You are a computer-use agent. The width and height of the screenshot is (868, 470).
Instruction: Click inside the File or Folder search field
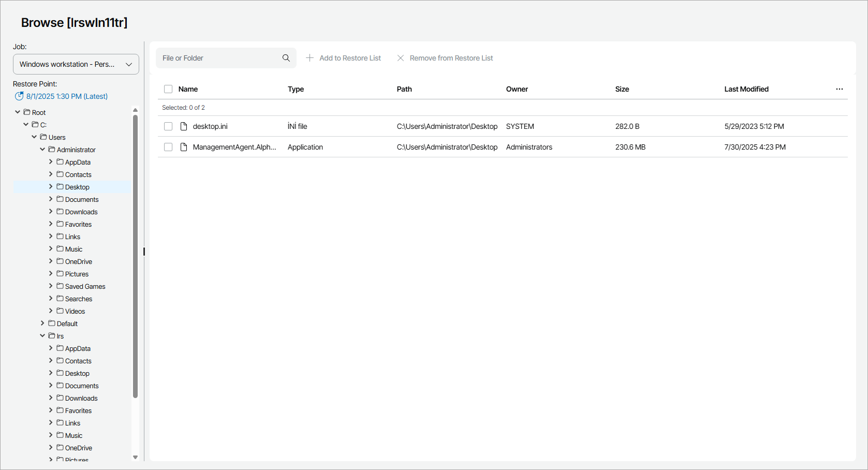[x=217, y=58]
